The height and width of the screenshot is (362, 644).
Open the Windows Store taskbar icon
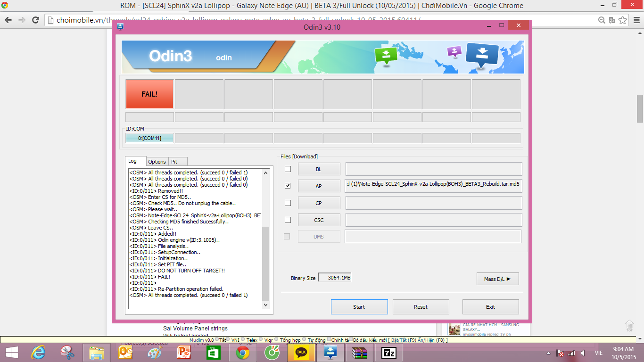213,353
